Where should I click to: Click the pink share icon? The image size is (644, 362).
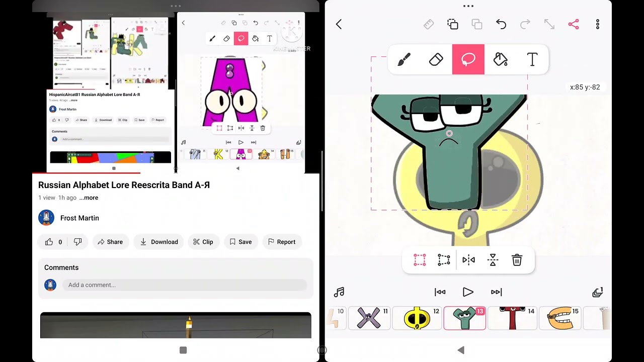(574, 24)
